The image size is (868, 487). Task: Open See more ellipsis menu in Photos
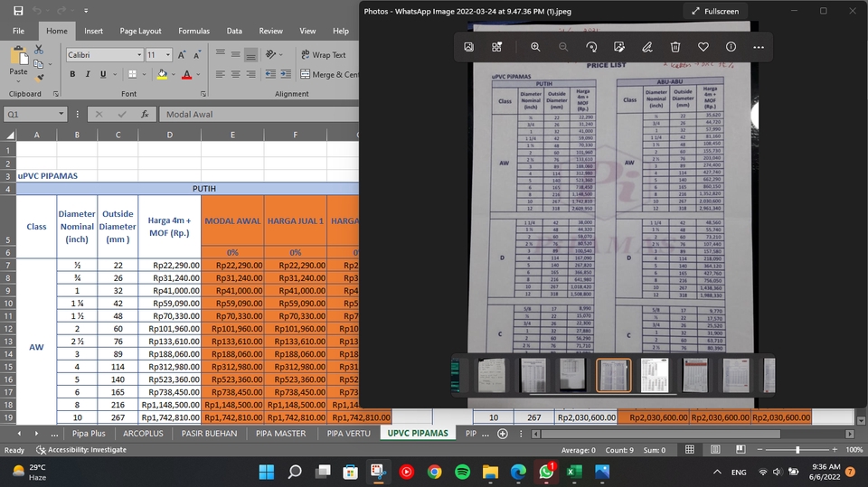tap(759, 47)
